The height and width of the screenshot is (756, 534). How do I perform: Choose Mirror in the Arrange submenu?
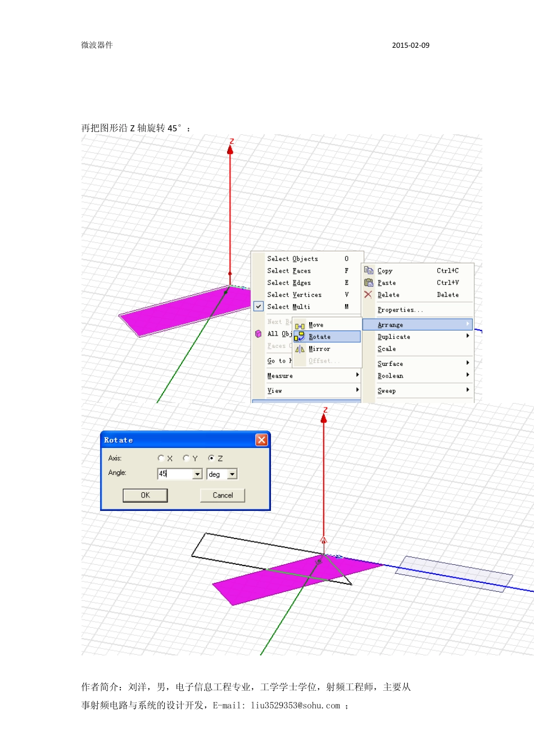(x=327, y=349)
